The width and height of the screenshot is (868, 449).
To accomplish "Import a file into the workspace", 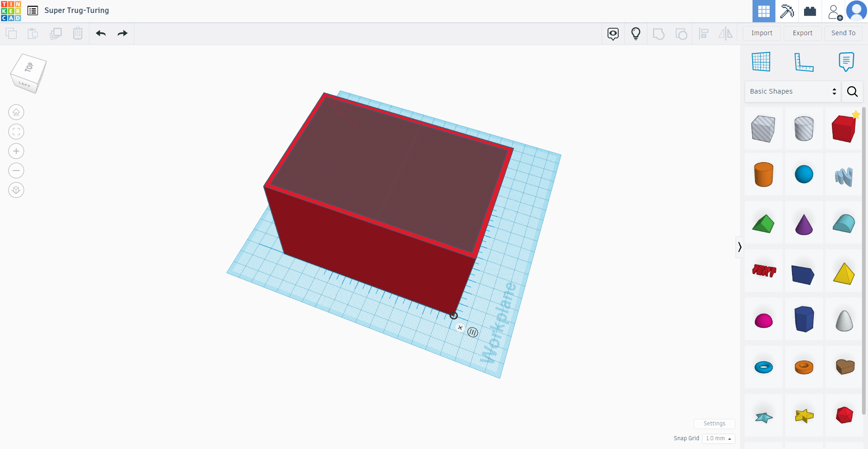I will click(x=761, y=33).
